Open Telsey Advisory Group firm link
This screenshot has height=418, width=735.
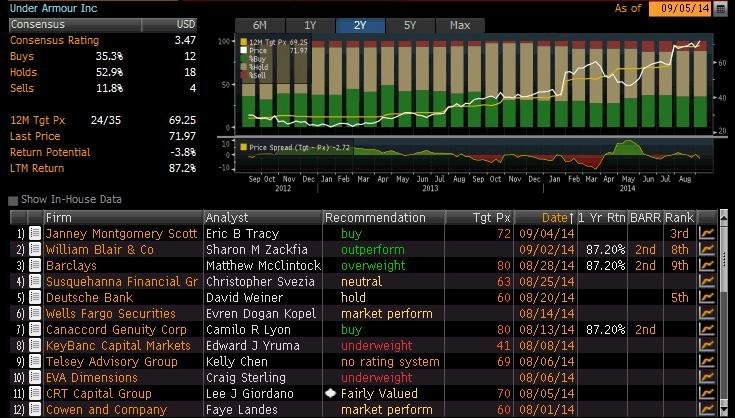[x=112, y=362]
